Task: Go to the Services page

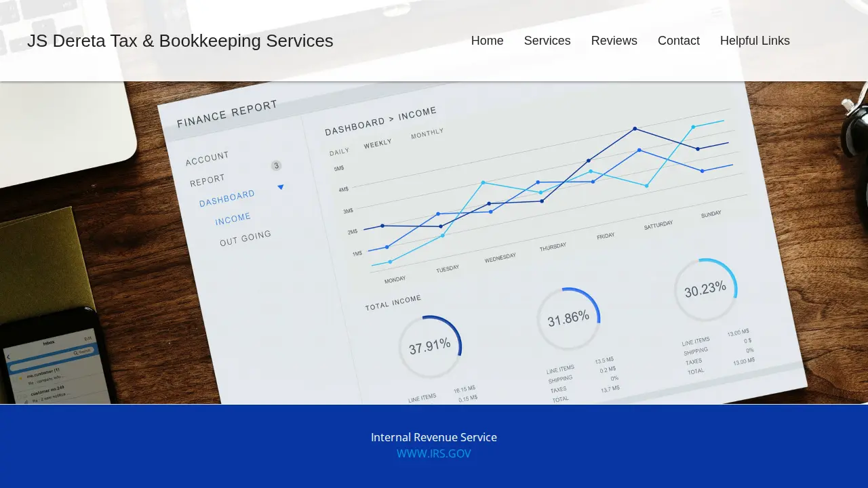Action: coord(547,41)
